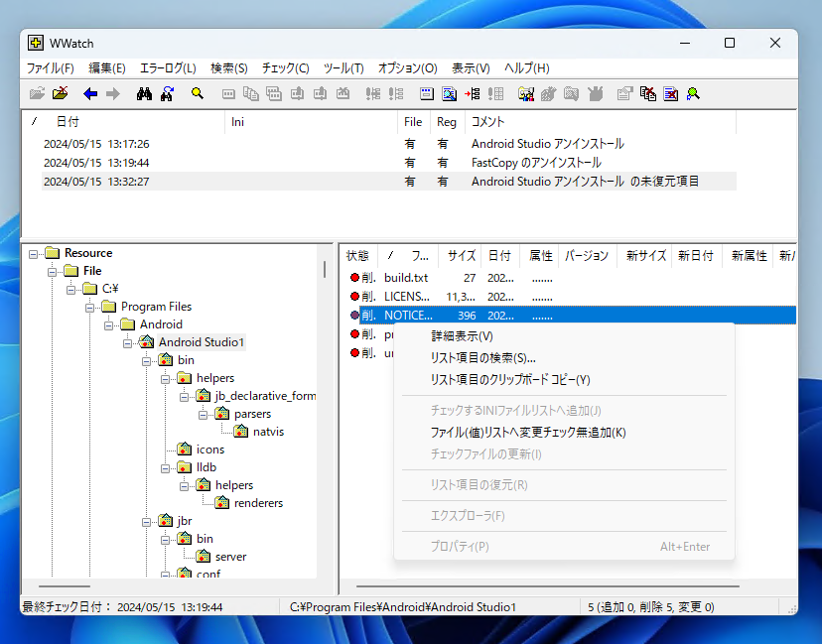822x644 pixels.
Task: Click the plain binoculars search icon
Action: pos(144,94)
